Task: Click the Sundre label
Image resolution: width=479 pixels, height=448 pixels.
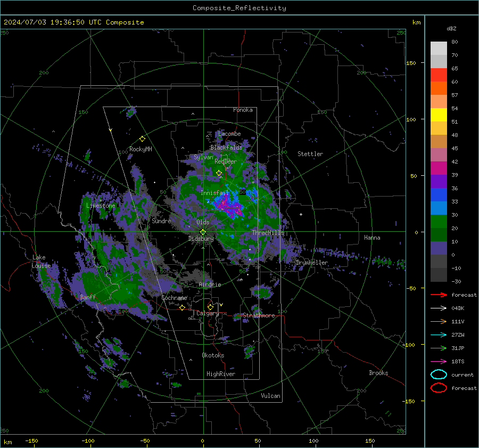Action: point(161,221)
